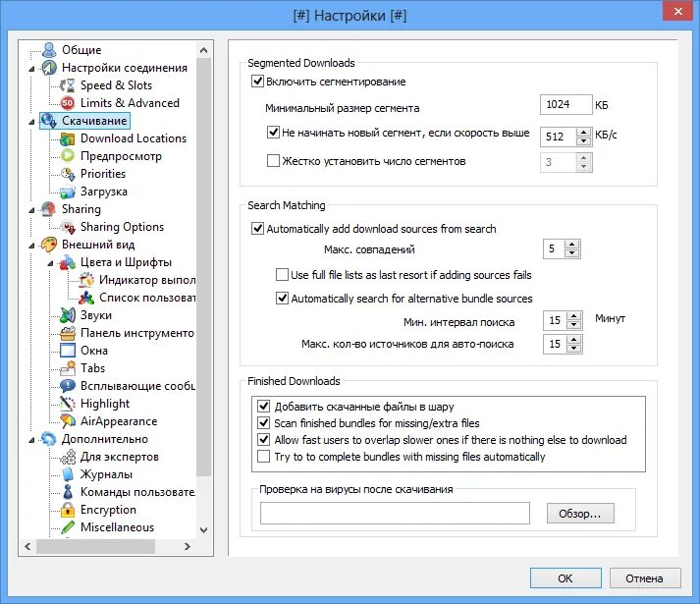The image size is (700, 604).
Task: Click the Sharing Options icon
Action: coord(68,227)
